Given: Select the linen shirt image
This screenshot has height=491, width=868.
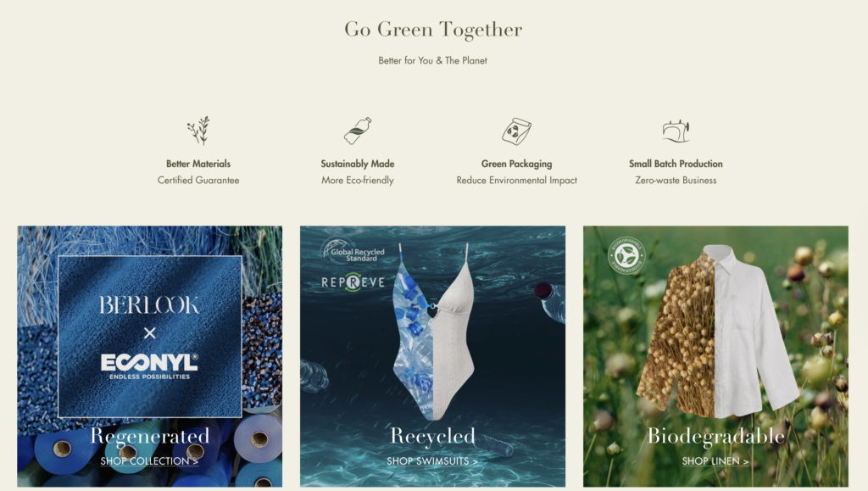Looking at the screenshot, I should 718,331.
